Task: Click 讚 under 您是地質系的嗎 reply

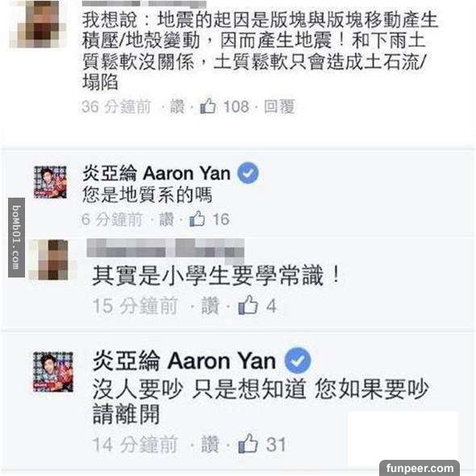Action: [166, 219]
